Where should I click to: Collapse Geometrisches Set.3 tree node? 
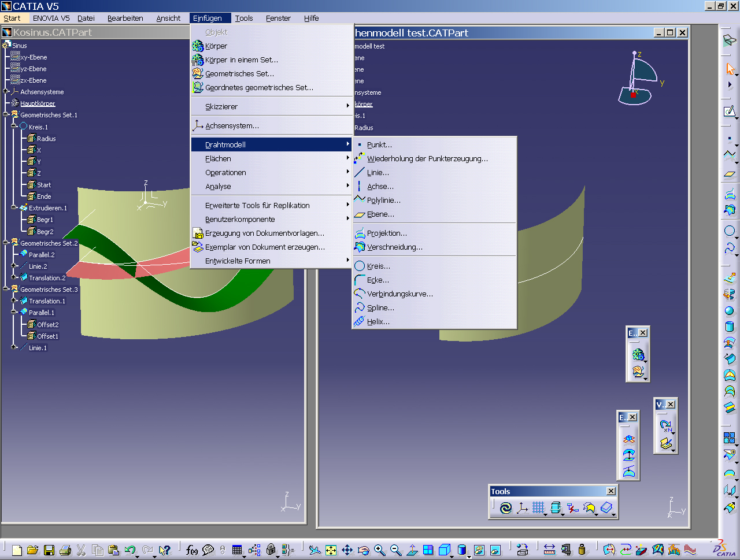tap(6, 288)
